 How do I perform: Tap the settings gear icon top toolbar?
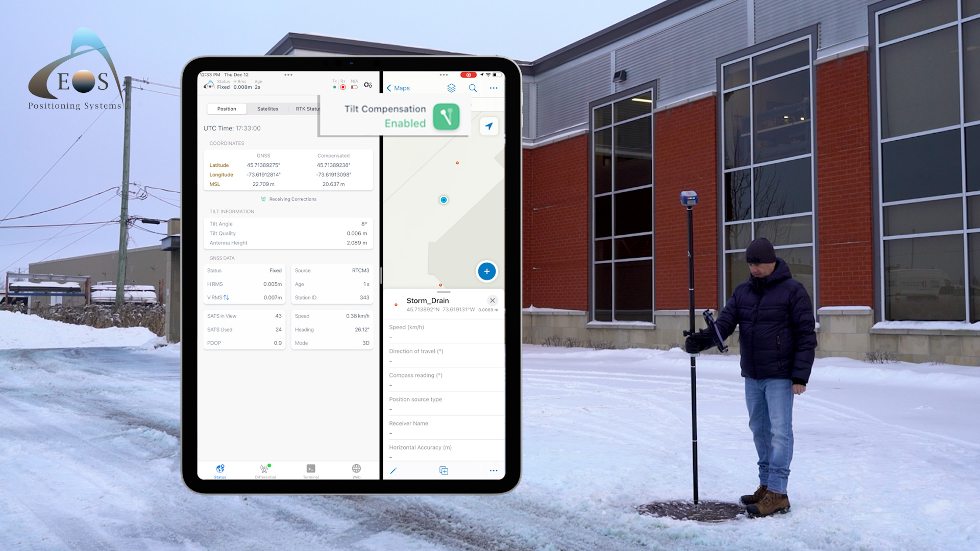(368, 85)
